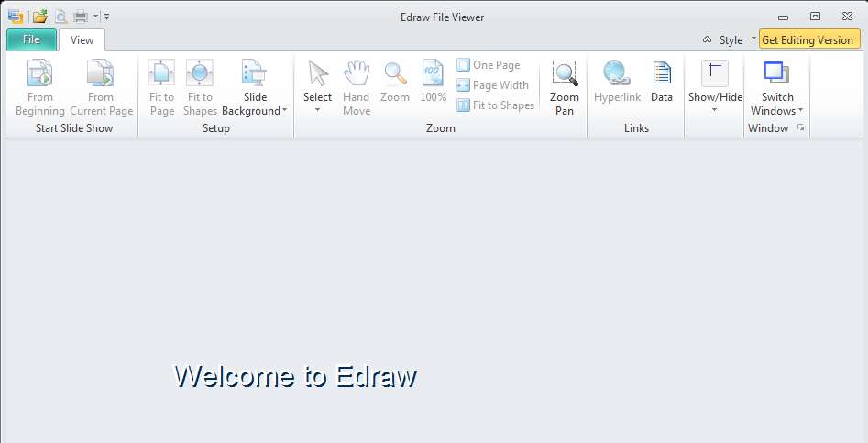
Task: Switch to the View tab
Action: (x=82, y=39)
